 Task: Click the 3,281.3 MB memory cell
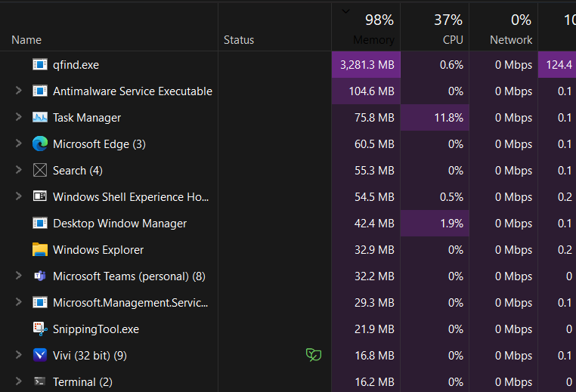[366, 65]
